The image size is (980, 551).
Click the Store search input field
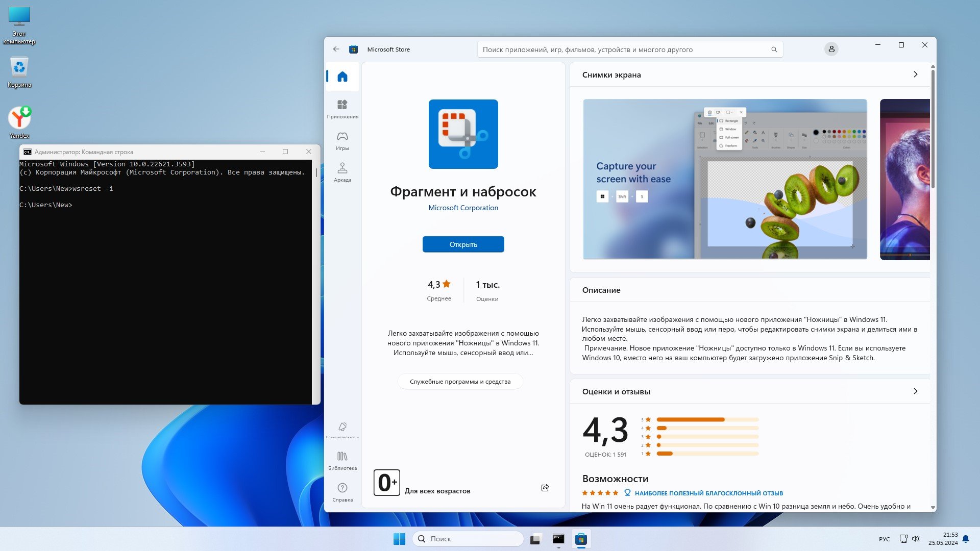(623, 49)
